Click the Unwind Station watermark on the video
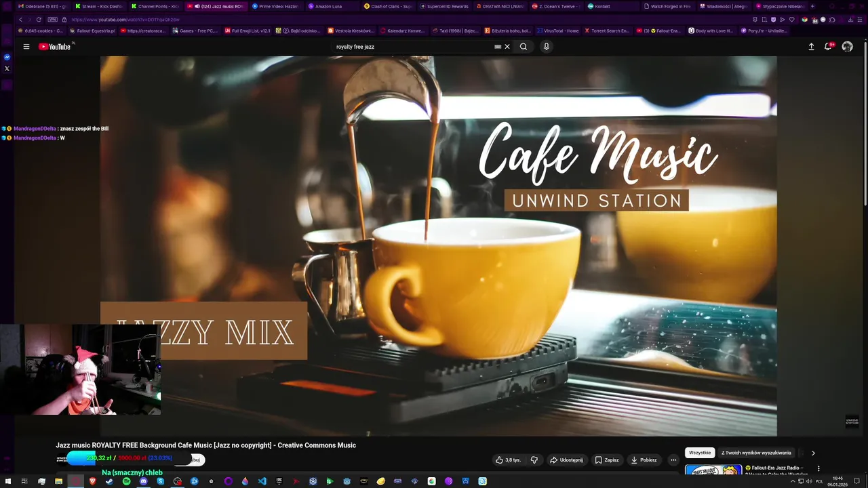This screenshot has height=488, width=868. (x=852, y=422)
